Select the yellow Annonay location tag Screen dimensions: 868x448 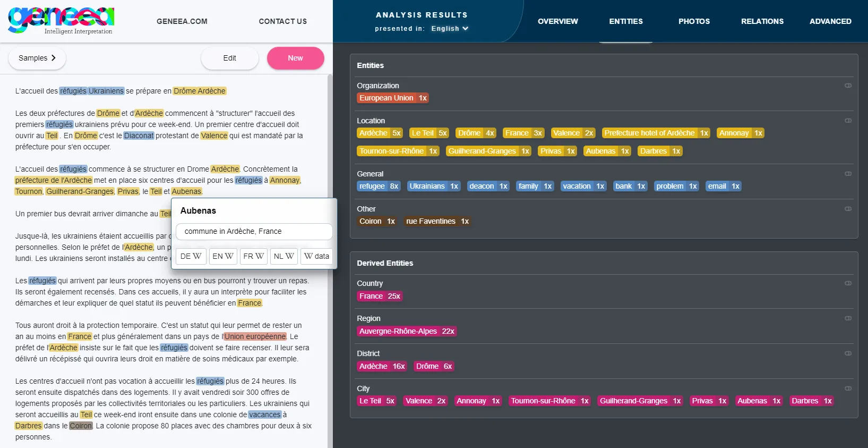tap(740, 133)
